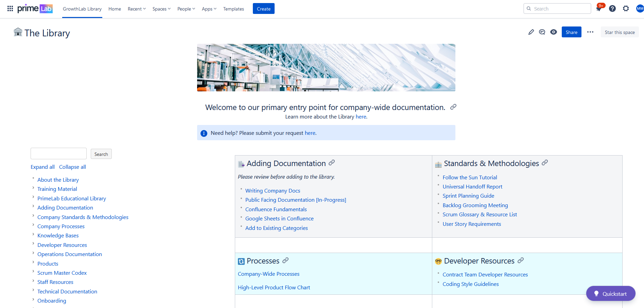Open Writing Company Docs link
The image size is (644, 308).
[x=273, y=191]
